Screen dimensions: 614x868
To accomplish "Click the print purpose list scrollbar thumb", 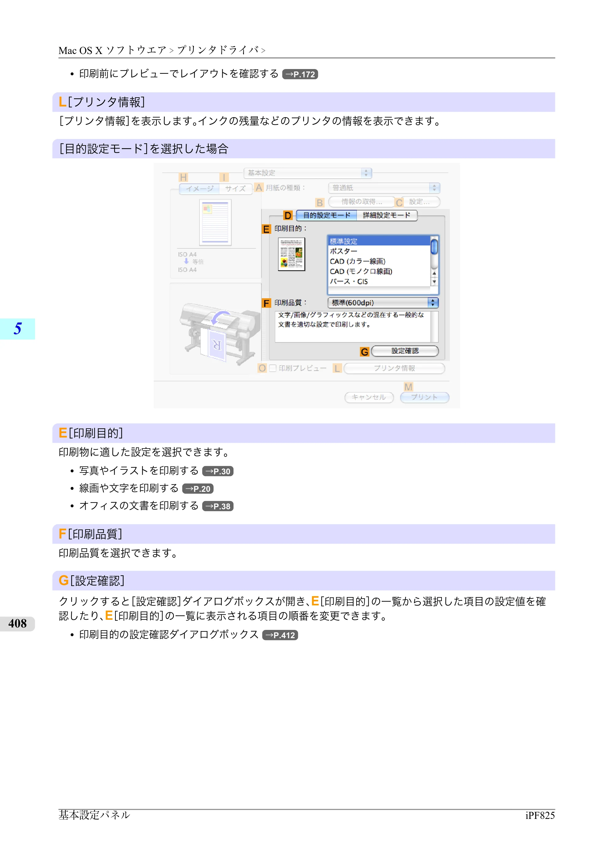I will click(x=434, y=247).
